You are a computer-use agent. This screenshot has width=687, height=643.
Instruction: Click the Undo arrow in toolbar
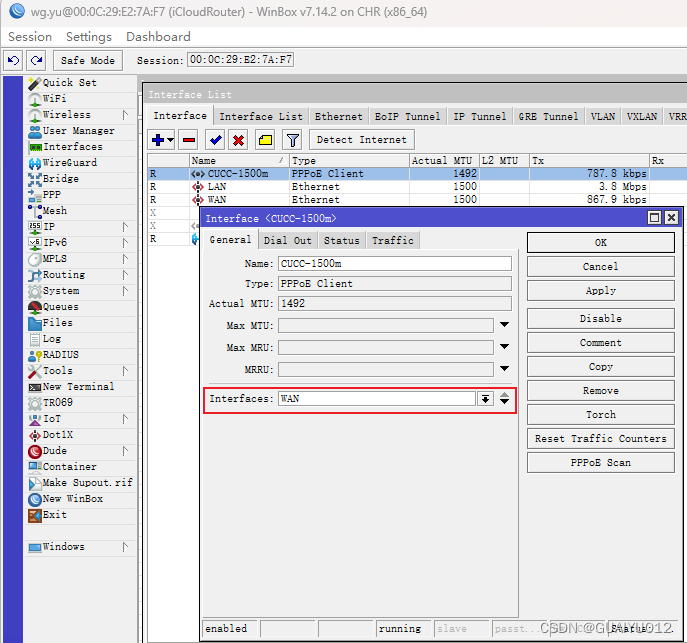coord(13,60)
